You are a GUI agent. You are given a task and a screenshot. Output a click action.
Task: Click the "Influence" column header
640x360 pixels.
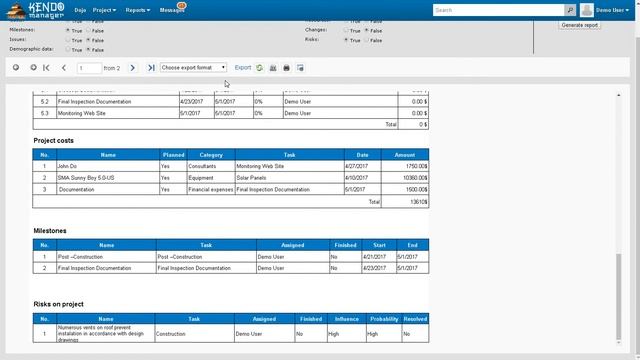click(x=347, y=319)
